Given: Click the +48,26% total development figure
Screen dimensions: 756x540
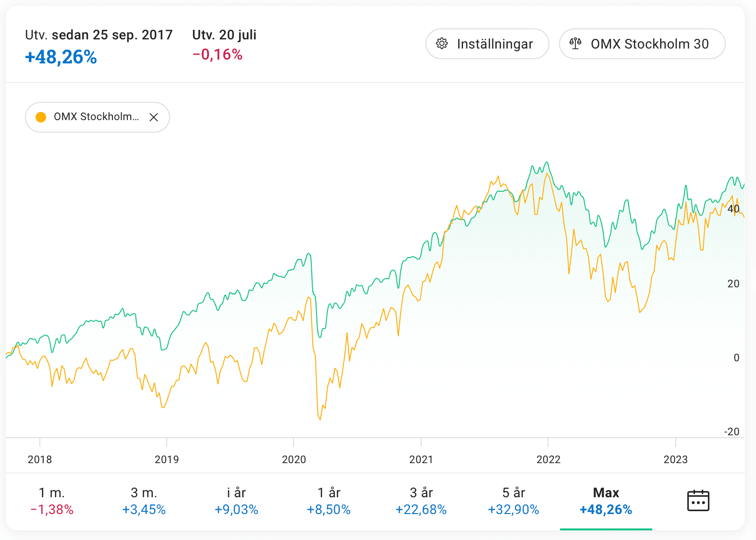Looking at the screenshot, I should pos(61,57).
